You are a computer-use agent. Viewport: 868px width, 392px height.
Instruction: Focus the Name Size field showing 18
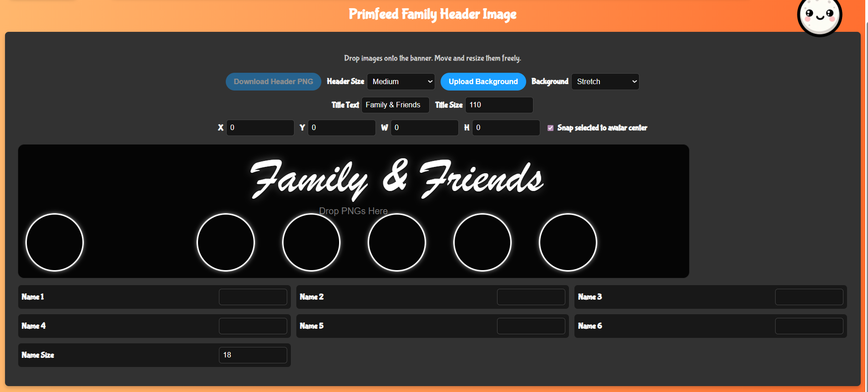253,355
